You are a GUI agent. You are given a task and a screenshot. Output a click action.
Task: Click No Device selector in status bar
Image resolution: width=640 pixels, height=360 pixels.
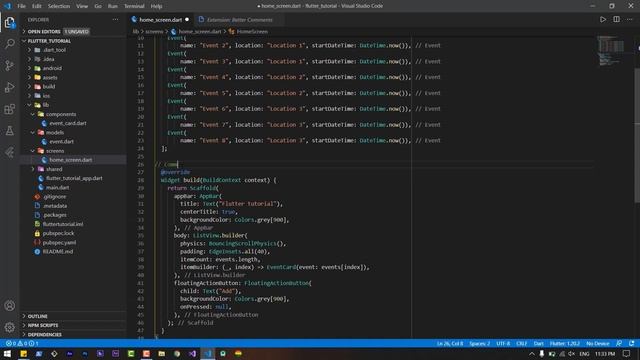click(598, 343)
